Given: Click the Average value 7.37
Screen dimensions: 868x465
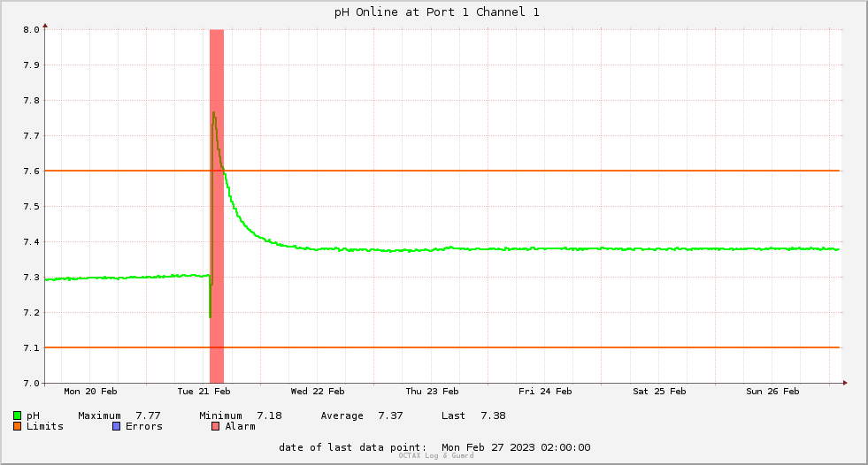Looking at the screenshot, I should [390, 415].
